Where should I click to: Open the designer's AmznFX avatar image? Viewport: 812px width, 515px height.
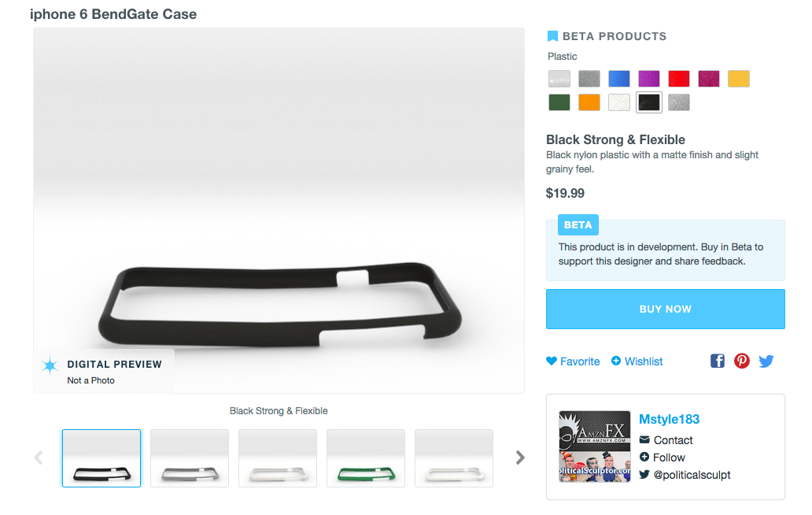(x=594, y=446)
